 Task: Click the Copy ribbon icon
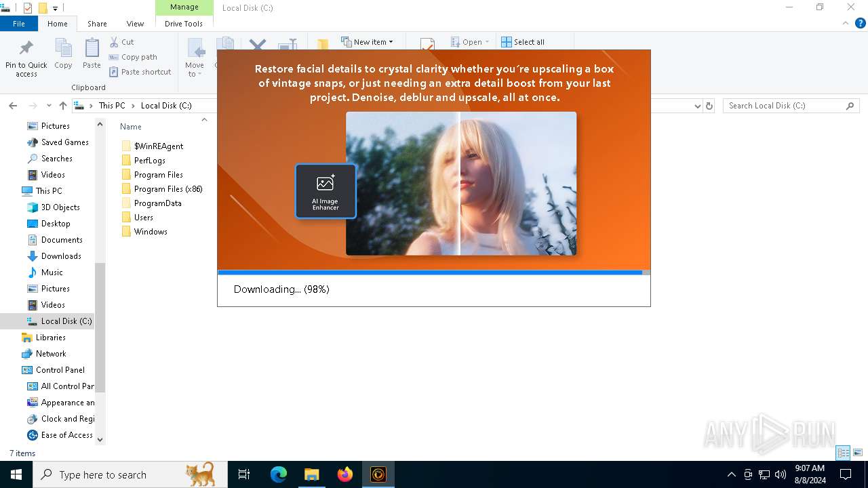63,54
